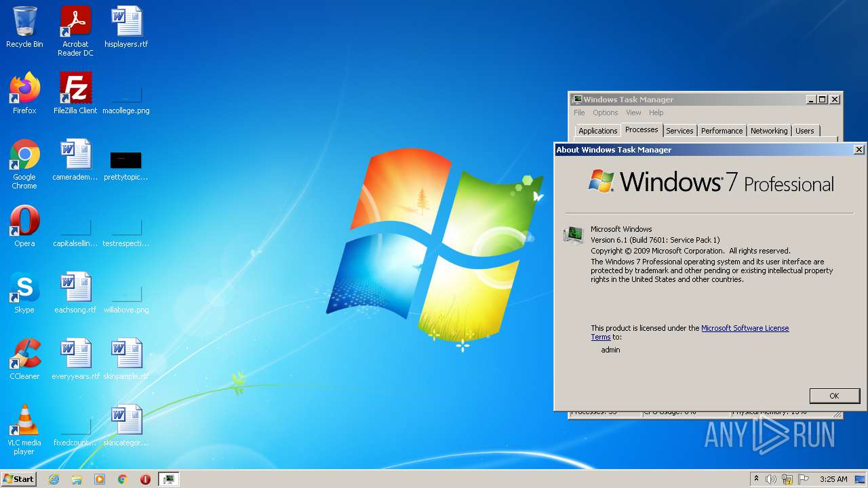This screenshot has height=488, width=868.
Task: Select the Google Chrome desktop shortcut
Action: [24, 164]
